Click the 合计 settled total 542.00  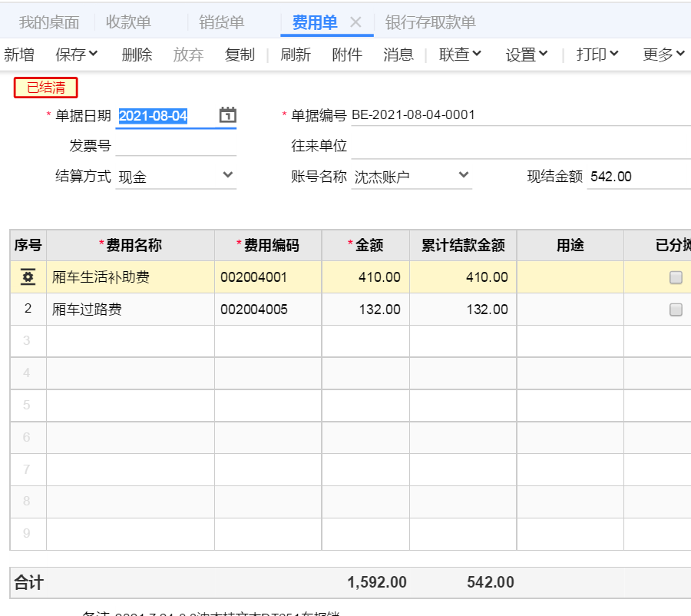[491, 582]
